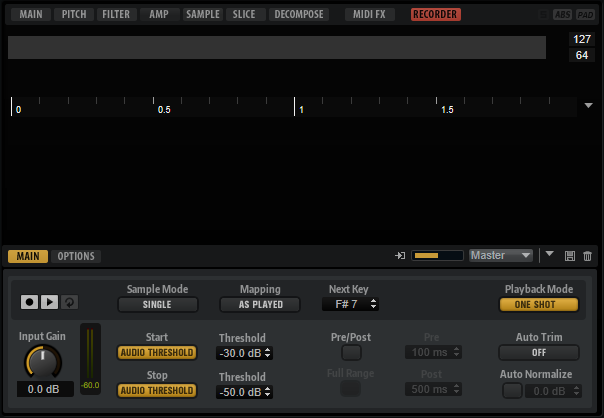This screenshot has width=604, height=418.
Task: Select the RECORDER tab
Action: [x=436, y=15]
